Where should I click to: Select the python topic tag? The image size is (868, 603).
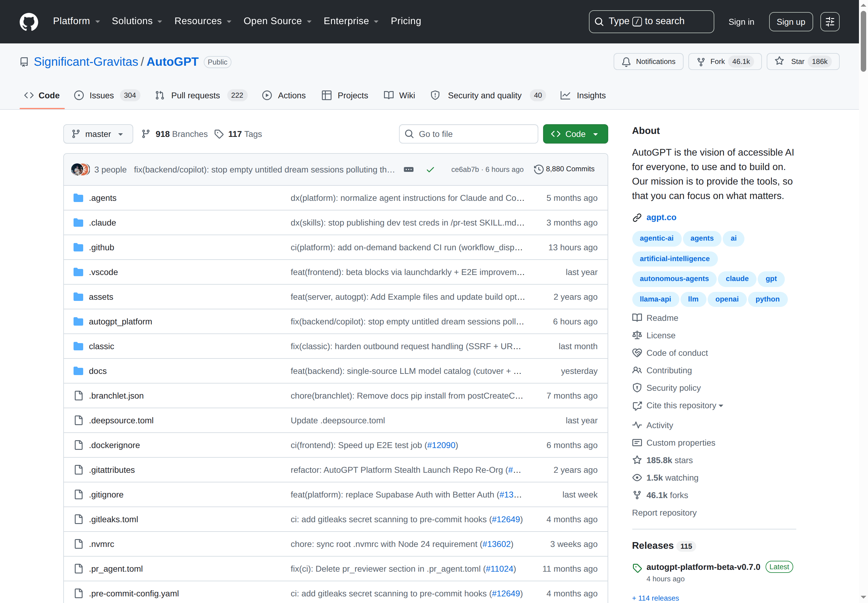coord(767,299)
